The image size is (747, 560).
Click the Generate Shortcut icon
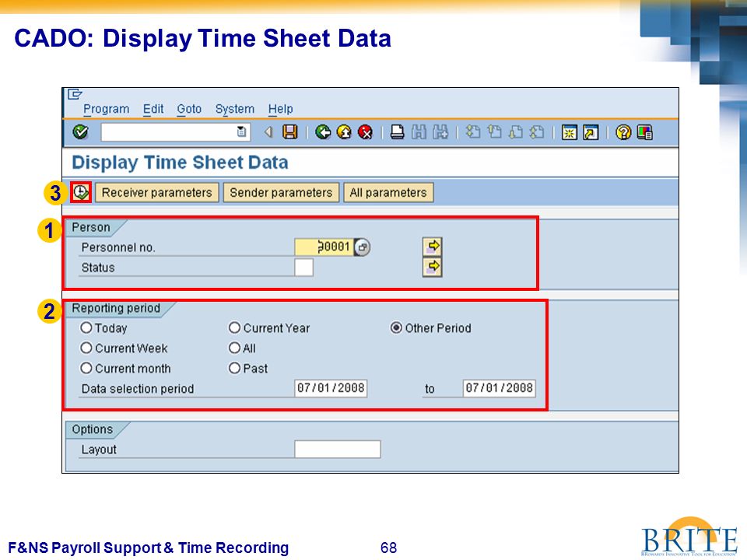click(591, 132)
